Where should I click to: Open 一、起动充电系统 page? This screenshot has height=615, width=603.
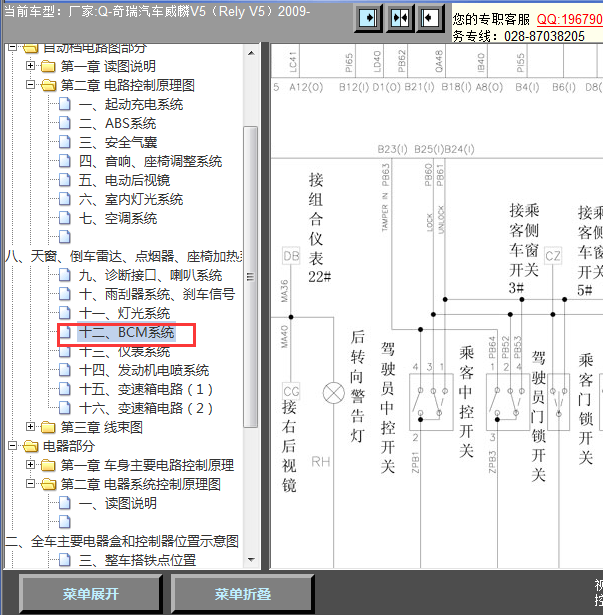pyautogui.click(x=131, y=104)
